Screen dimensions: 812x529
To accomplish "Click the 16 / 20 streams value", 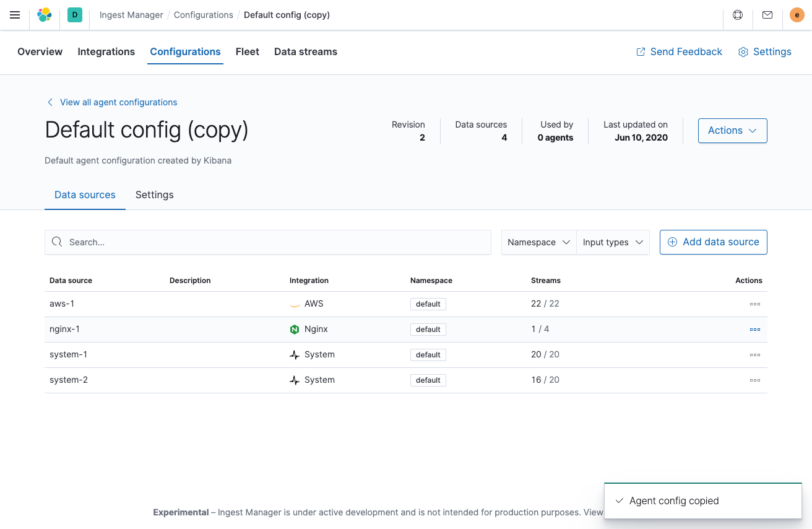I will tap(545, 380).
